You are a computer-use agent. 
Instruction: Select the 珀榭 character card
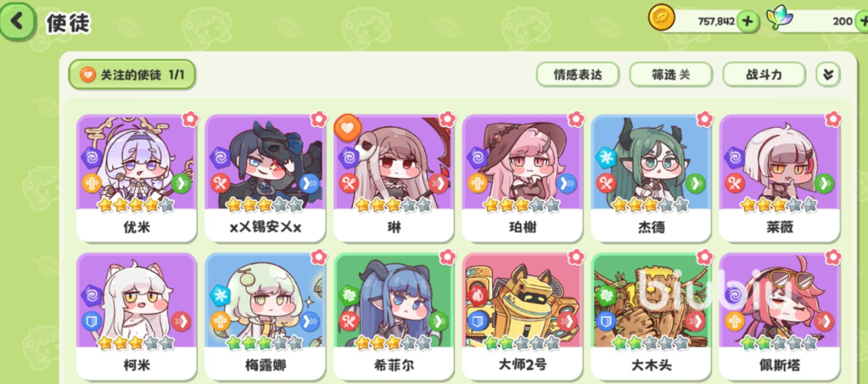coord(522,178)
